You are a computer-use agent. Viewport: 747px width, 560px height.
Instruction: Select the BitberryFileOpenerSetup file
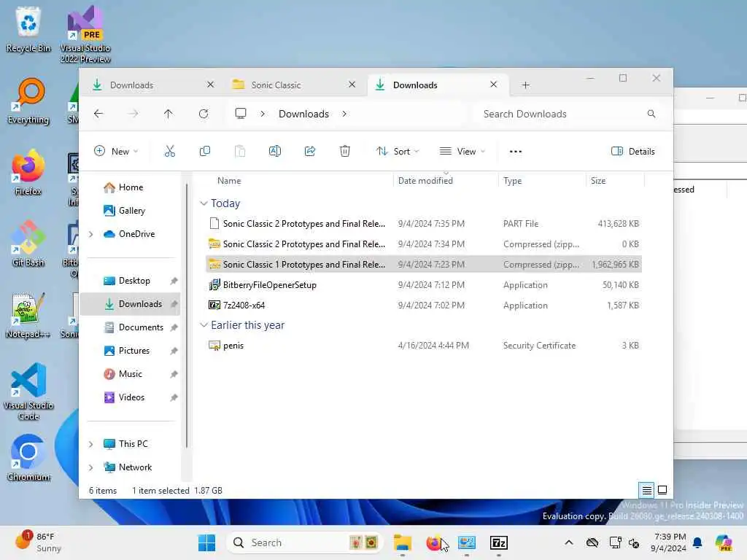(424, 285)
